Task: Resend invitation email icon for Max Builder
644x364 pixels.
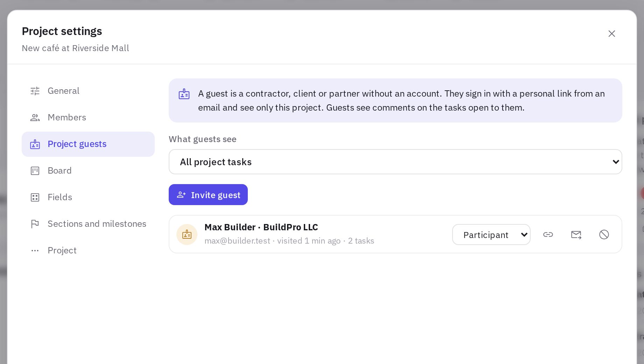Action: (x=576, y=234)
